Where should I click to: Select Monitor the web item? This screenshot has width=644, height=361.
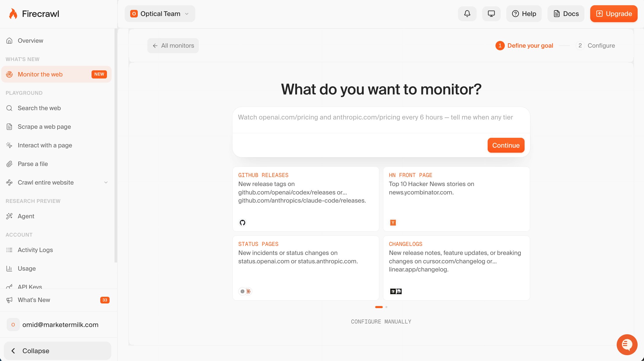(x=56, y=74)
